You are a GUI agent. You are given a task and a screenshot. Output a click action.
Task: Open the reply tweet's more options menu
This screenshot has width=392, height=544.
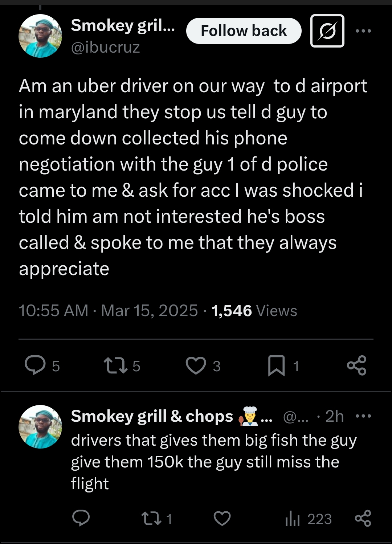(363, 416)
